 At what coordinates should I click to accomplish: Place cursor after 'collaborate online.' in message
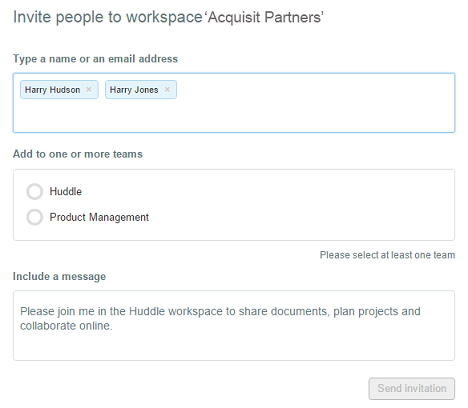pos(113,326)
